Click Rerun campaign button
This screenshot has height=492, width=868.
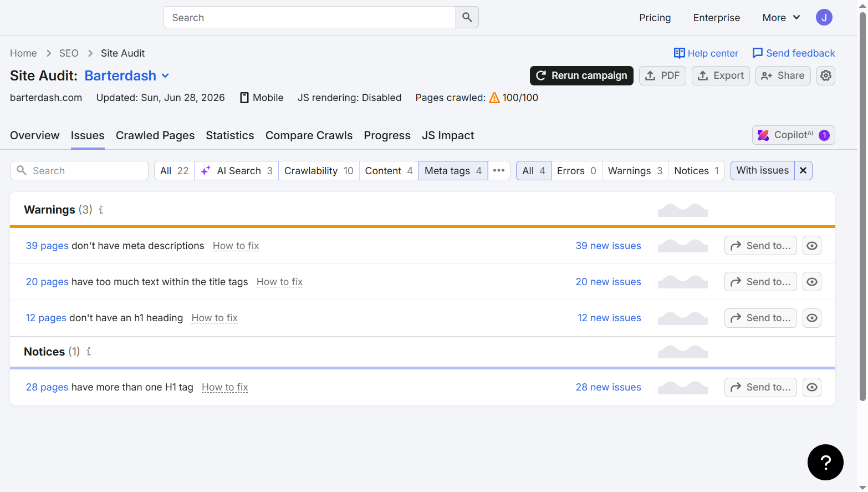[581, 75]
